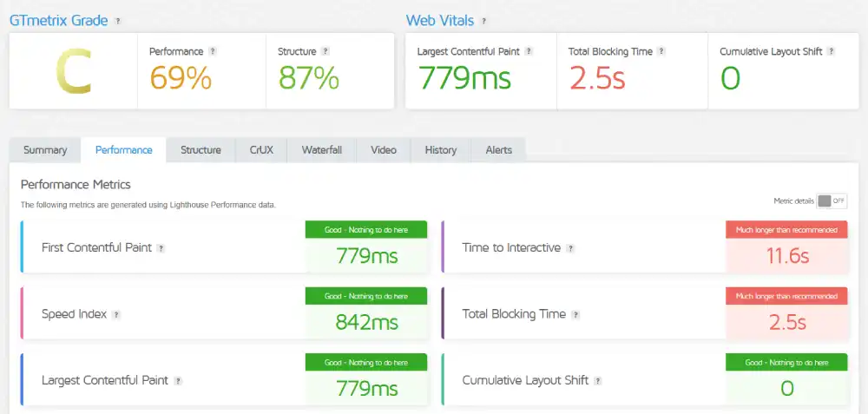Click the Speed Index 842ms result
Screen dimensions: 868x414
366,323
